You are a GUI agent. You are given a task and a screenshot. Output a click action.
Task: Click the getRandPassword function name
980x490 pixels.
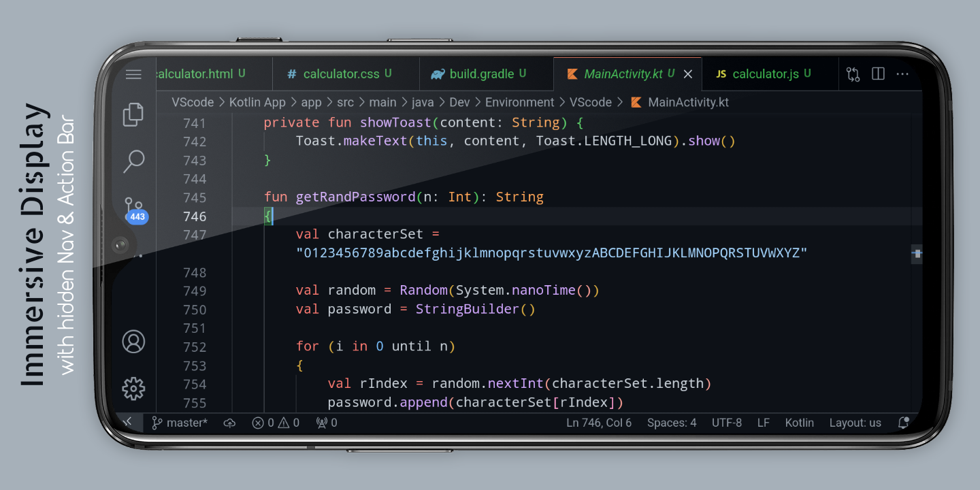(355, 197)
